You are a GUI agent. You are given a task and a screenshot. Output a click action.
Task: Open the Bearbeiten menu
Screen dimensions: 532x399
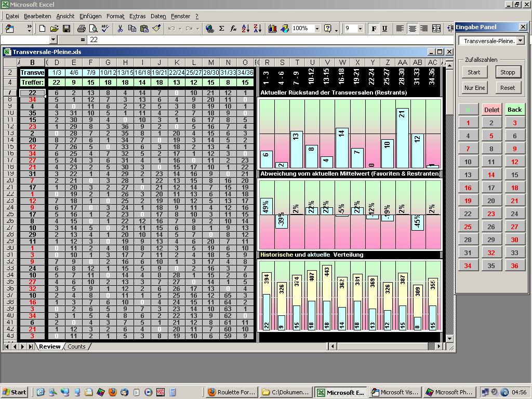pyautogui.click(x=37, y=16)
